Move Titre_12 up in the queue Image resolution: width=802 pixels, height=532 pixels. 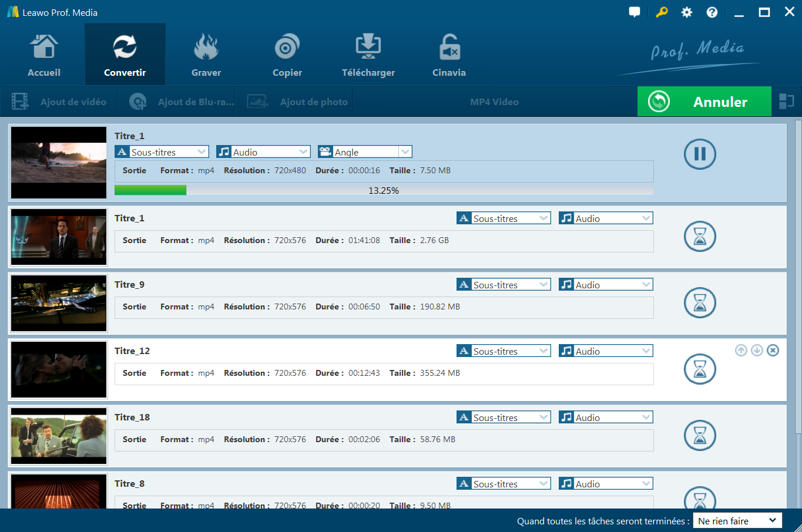tap(741, 351)
